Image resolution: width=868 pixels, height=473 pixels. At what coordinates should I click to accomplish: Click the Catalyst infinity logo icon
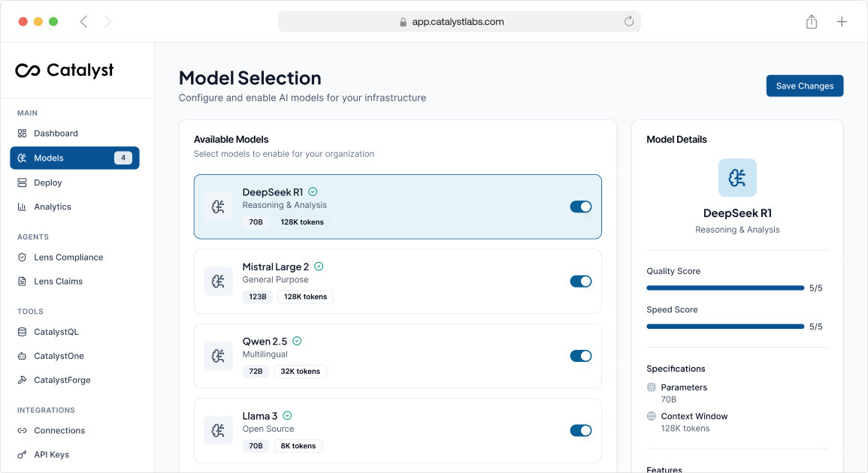[28, 71]
